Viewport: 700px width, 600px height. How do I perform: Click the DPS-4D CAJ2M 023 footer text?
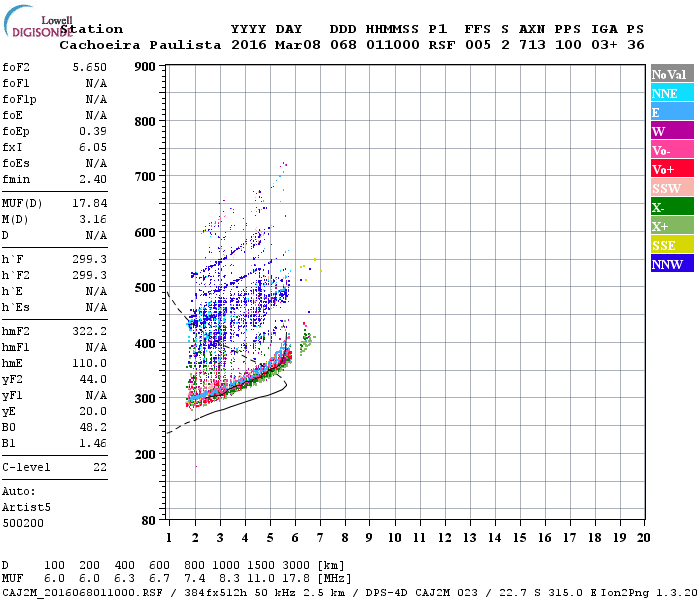click(421, 593)
